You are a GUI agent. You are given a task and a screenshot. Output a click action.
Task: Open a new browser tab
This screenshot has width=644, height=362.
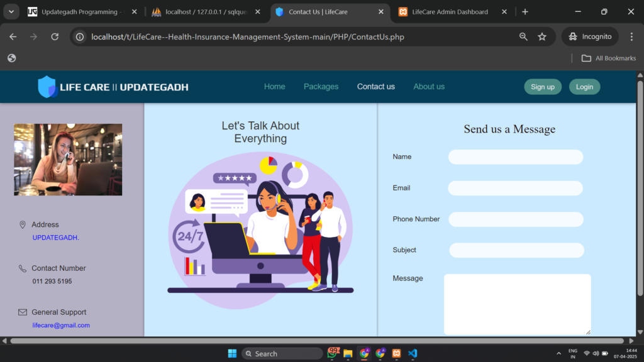(525, 12)
